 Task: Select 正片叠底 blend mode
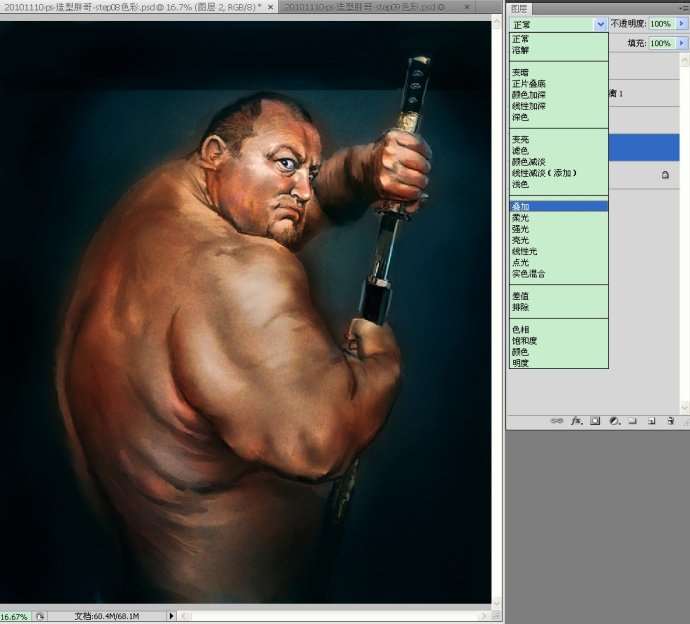point(559,84)
